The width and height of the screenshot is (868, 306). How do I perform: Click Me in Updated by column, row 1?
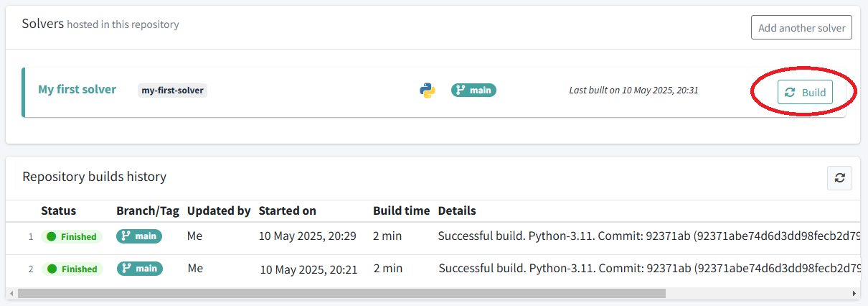point(195,236)
